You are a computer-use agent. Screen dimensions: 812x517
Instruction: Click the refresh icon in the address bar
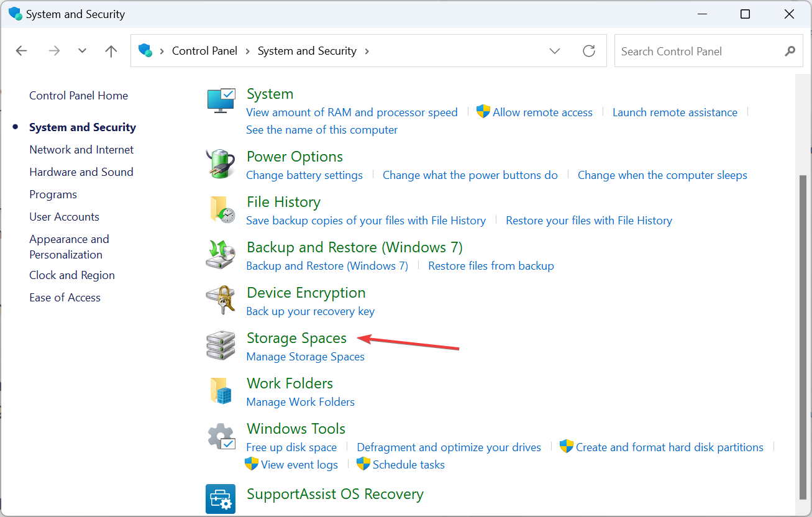click(x=588, y=51)
